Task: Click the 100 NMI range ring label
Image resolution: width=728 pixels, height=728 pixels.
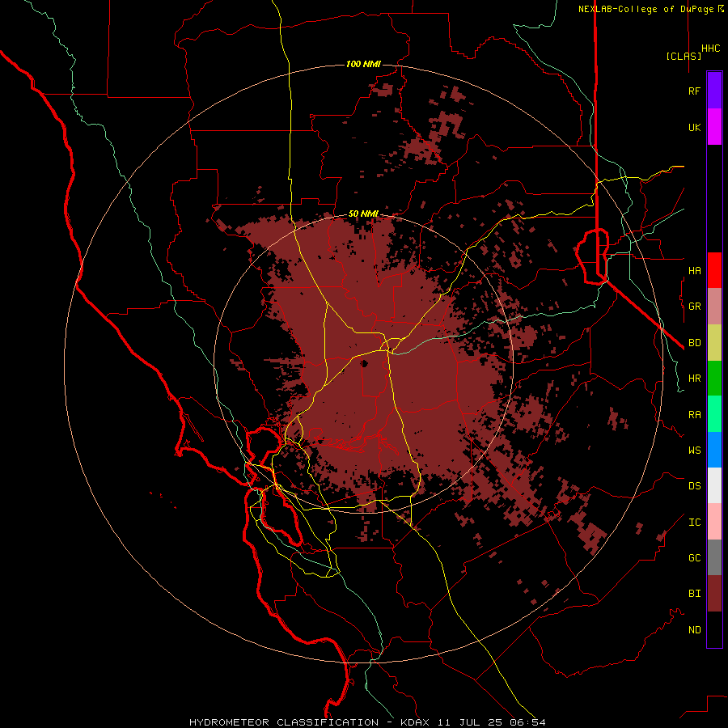Action: click(x=363, y=64)
